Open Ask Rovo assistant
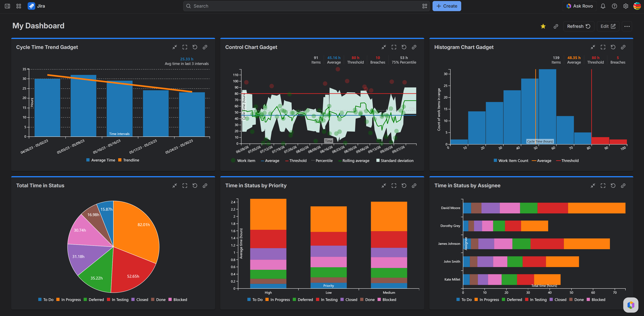This screenshot has height=316, width=644. (x=580, y=6)
